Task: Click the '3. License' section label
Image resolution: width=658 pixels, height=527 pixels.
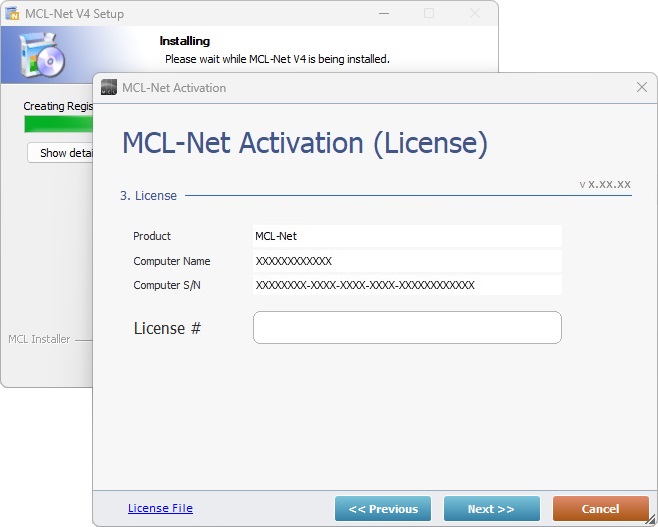Action: coord(148,196)
